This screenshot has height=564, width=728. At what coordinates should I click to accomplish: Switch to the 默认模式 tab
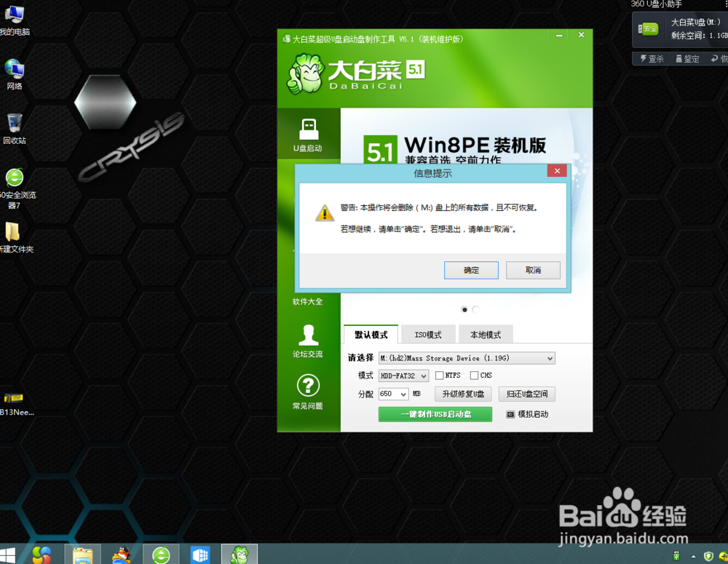tap(371, 334)
